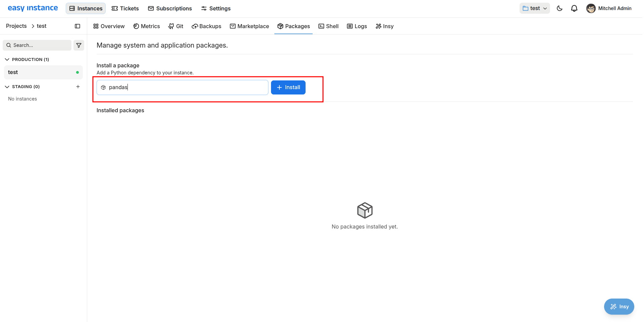Open the Marketplace tab
The image size is (644, 322).
249,26
